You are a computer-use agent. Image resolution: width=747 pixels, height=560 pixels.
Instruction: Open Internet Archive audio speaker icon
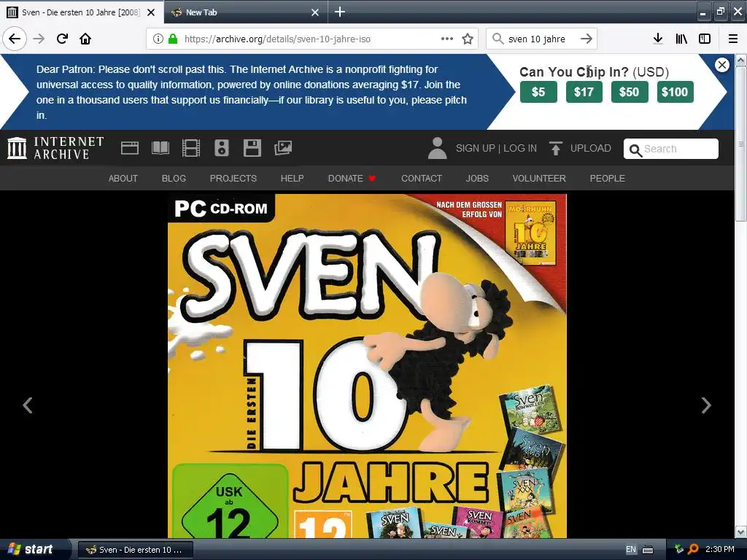click(x=222, y=148)
